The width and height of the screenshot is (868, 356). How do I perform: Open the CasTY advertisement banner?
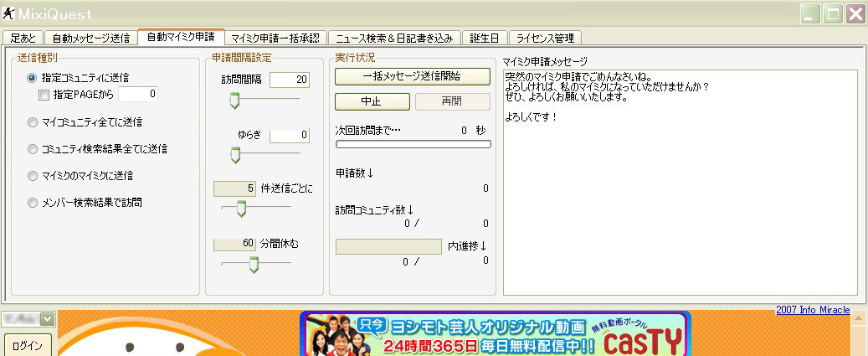[x=496, y=334]
